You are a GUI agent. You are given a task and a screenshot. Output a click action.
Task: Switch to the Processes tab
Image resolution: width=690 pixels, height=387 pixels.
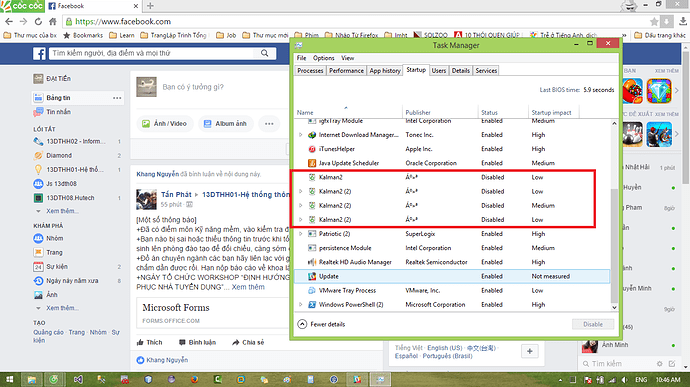click(310, 70)
